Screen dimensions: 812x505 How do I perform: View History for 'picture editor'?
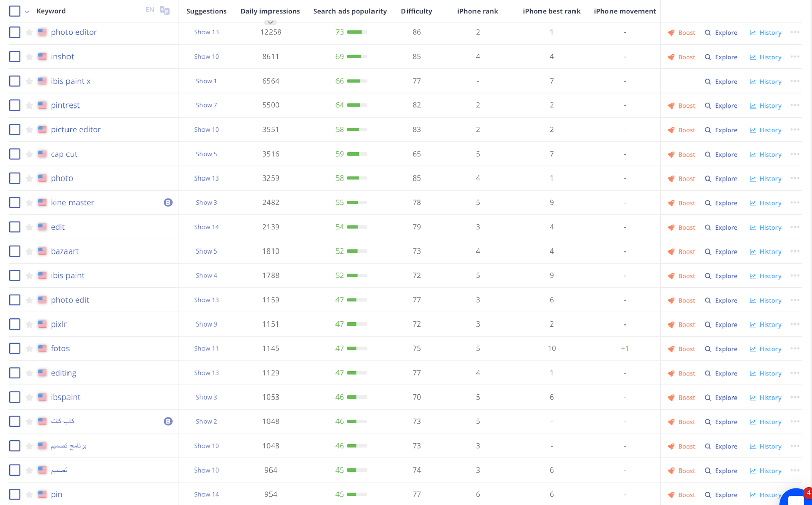coord(765,130)
